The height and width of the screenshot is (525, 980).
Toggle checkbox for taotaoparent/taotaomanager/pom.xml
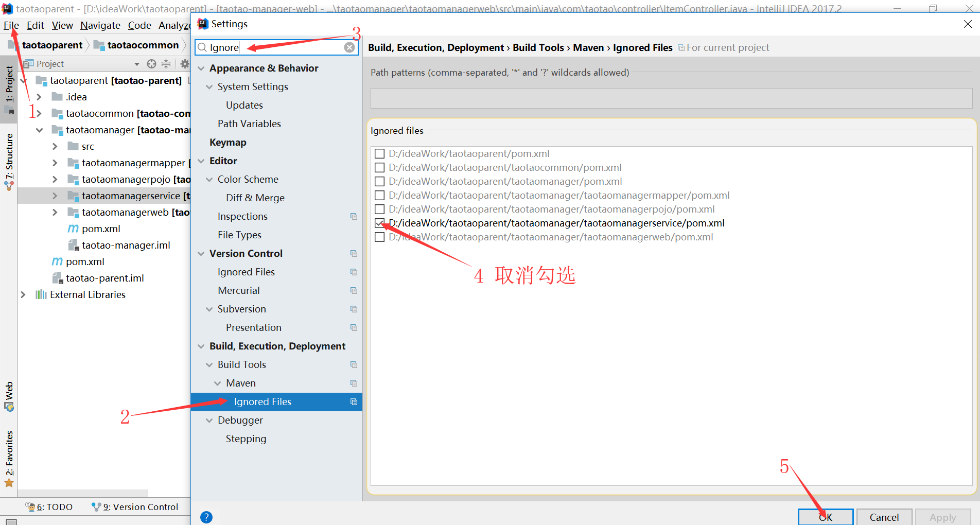point(380,181)
